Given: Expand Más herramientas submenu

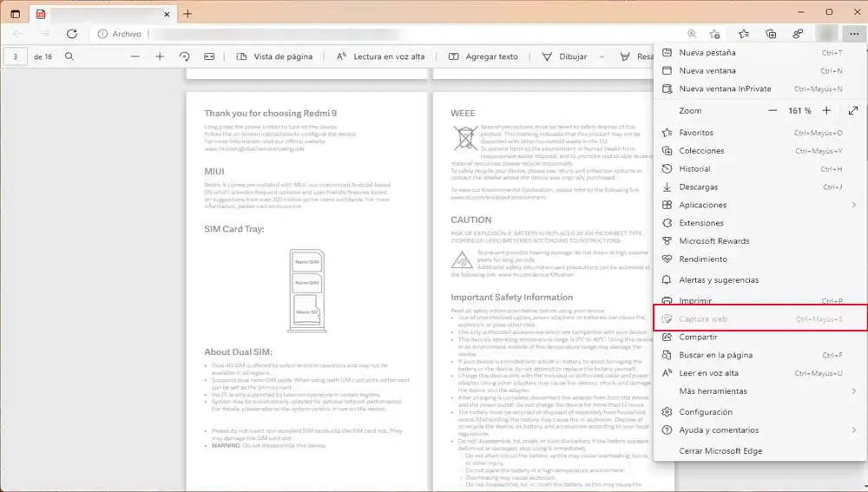Looking at the screenshot, I should point(760,391).
